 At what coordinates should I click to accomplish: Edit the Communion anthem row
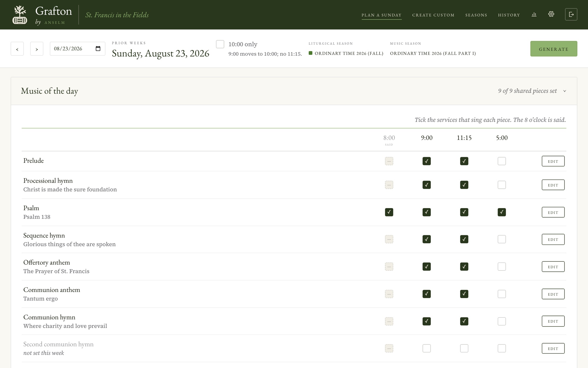pos(553,294)
